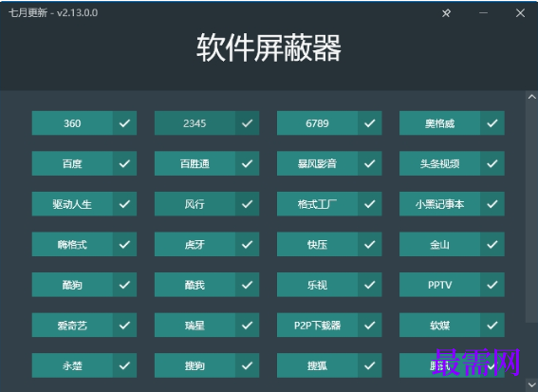Click the 虎牙 label button
The image size is (538, 392).
pos(195,244)
